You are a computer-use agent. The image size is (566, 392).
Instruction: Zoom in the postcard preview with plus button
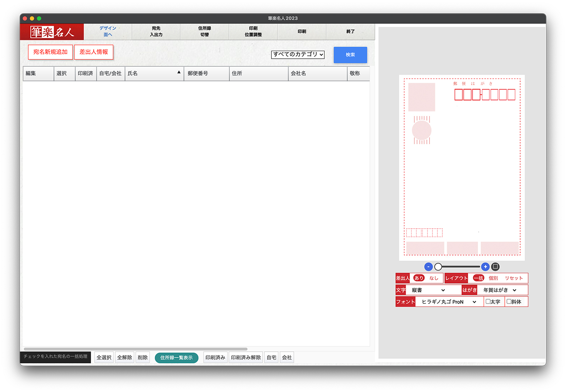point(485,267)
